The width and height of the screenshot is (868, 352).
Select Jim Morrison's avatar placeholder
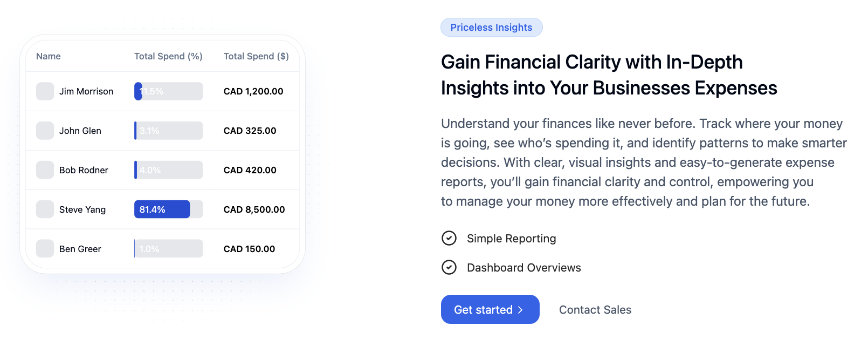click(45, 91)
